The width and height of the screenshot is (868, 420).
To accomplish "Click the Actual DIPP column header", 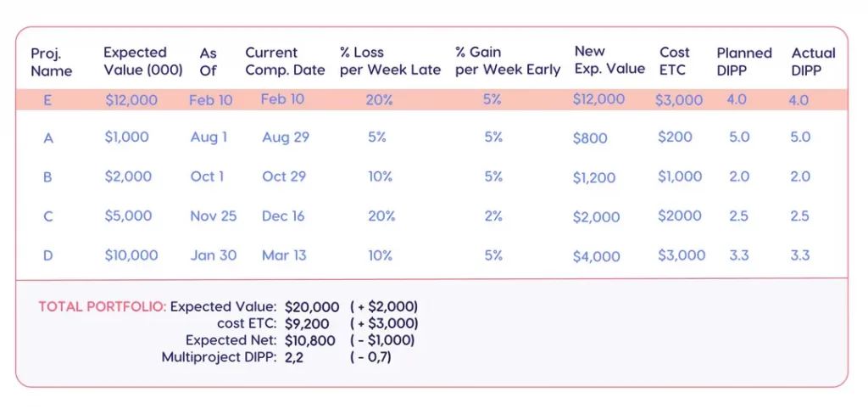I will 814,61.
